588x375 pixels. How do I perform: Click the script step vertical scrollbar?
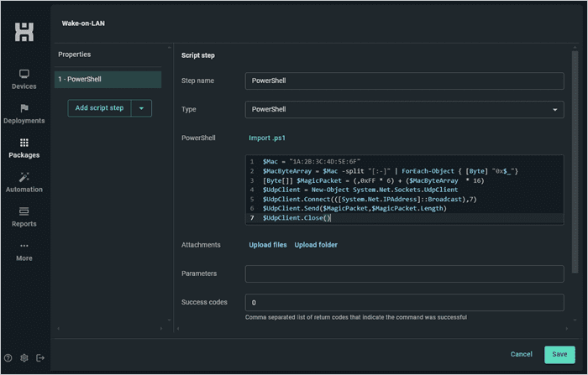pos(575,162)
